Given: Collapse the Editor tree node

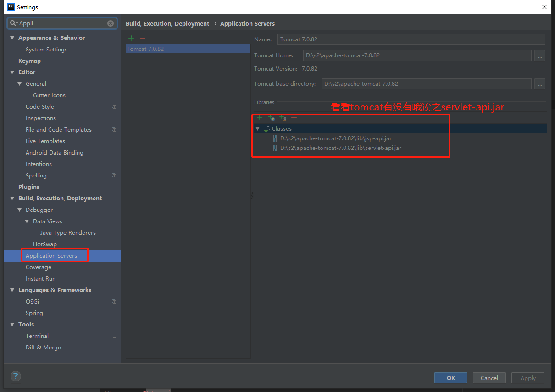Looking at the screenshot, I should click(12, 72).
